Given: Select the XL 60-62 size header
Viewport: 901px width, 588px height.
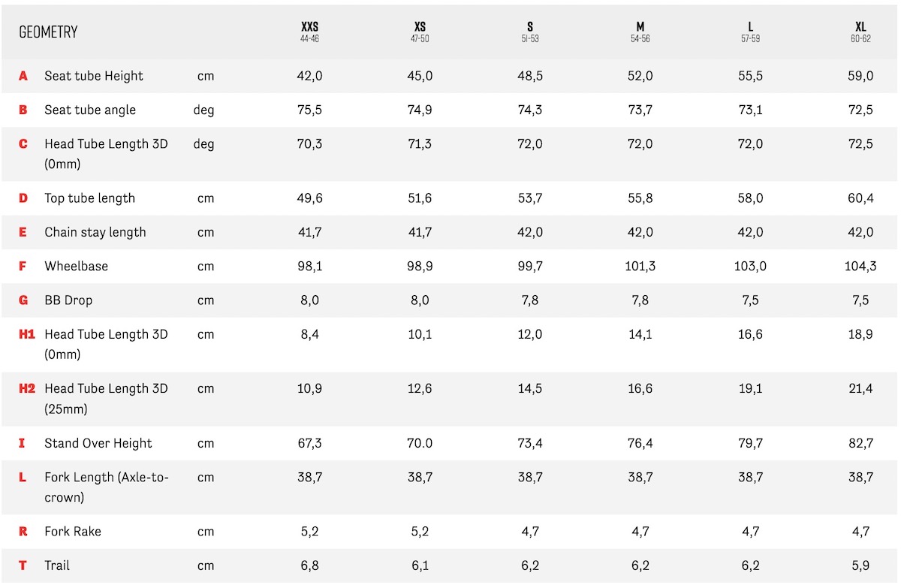Looking at the screenshot, I should coord(860,32).
